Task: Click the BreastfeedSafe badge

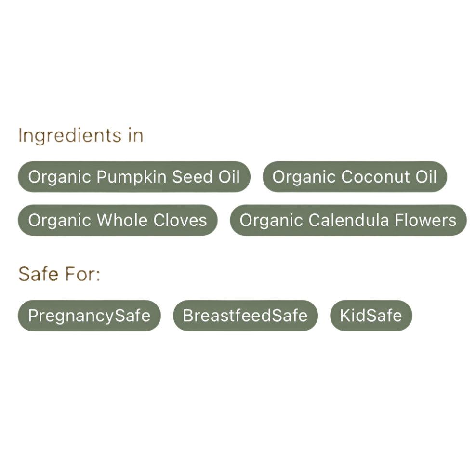Action: [245, 316]
